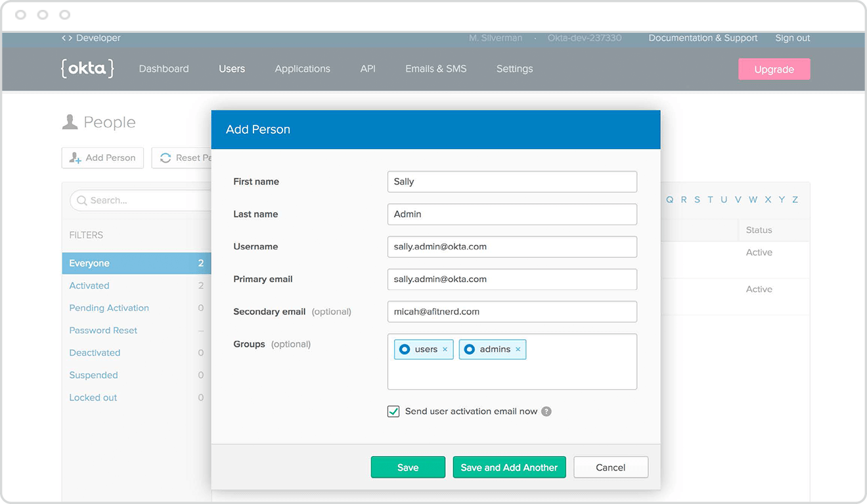Open the Settings menu
867x504 pixels.
[x=514, y=69]
